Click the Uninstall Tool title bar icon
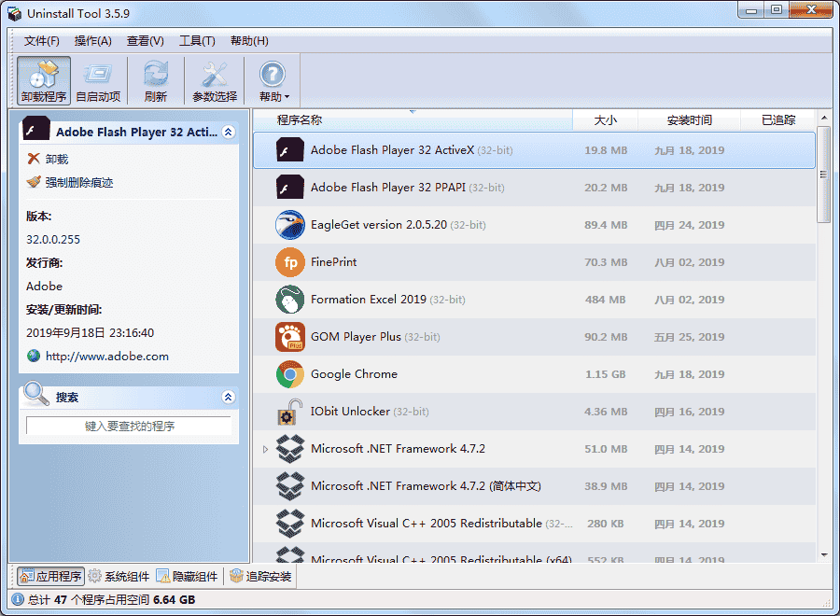The image size is (840, 616). pyautogui.click(x=15, y=13)
